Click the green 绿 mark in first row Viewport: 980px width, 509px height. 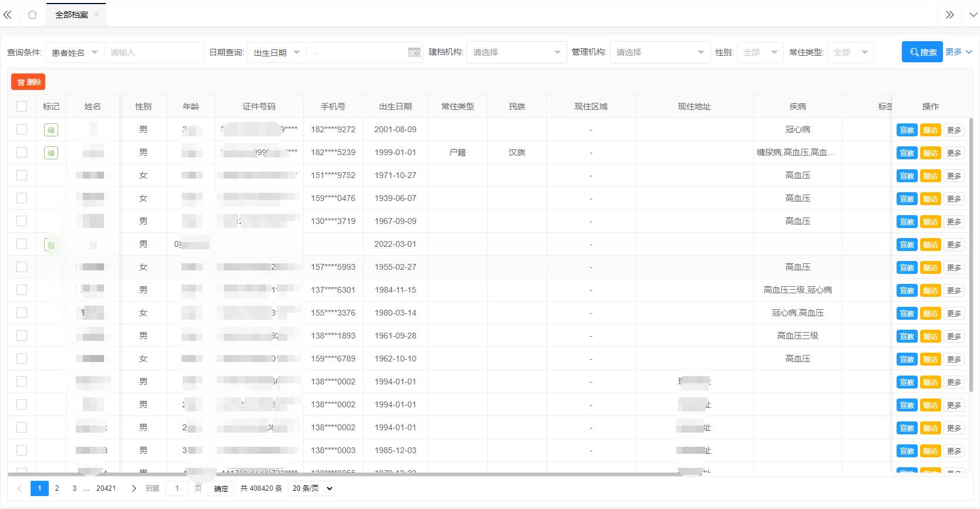(x=51, y=130)
